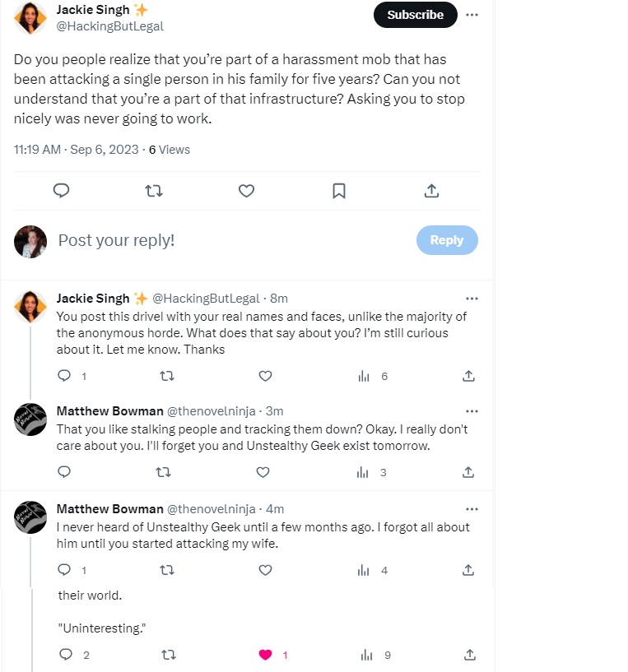Viewport: 628px width, 672px height.
Task: Type in the Post your reply field
Action: pos(230,240)
